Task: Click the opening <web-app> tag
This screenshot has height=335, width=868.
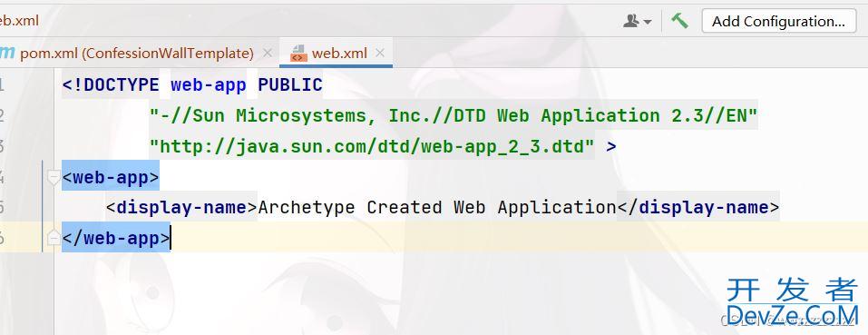Action: 111,177
